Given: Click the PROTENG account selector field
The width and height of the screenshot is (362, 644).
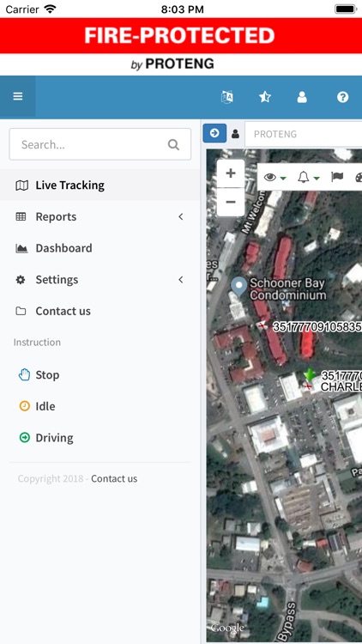Looking at the screenshot, I should coord(304,134).
